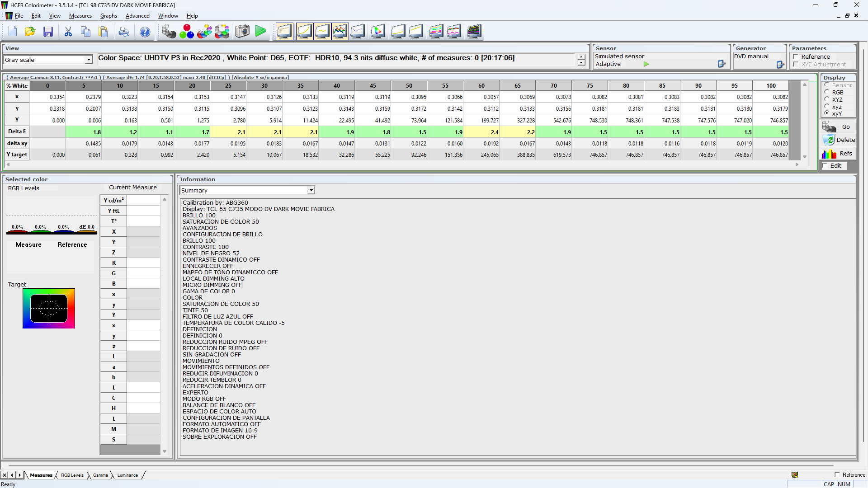Select the xyY display radio button
The image size is (868, 488).
click(827, 113)
